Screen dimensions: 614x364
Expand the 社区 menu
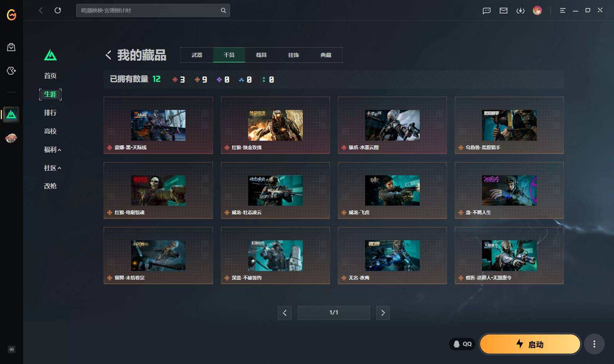click(53, 168)
